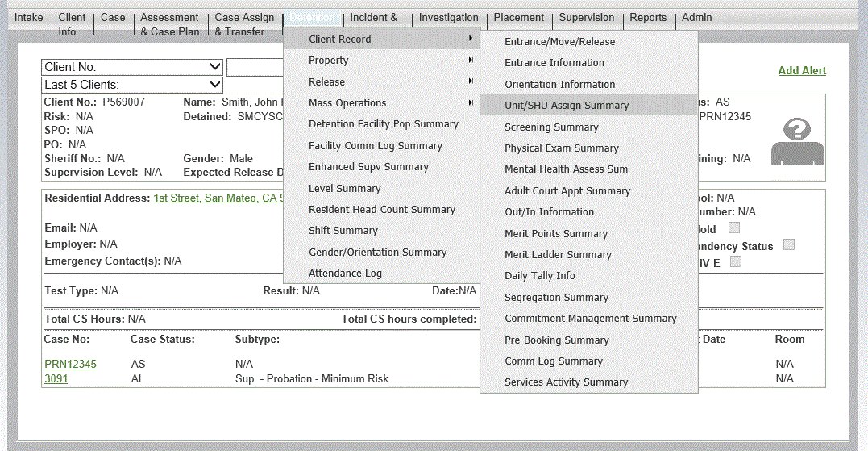Click the Client No. value P569007

[123, 102]
